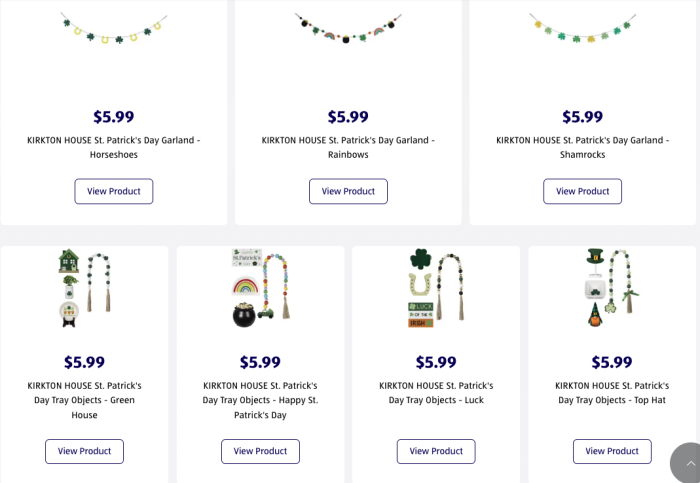View Product for Green House tray objects
Viewport: 700px width, 483px height.
click(x=84, y=451)
